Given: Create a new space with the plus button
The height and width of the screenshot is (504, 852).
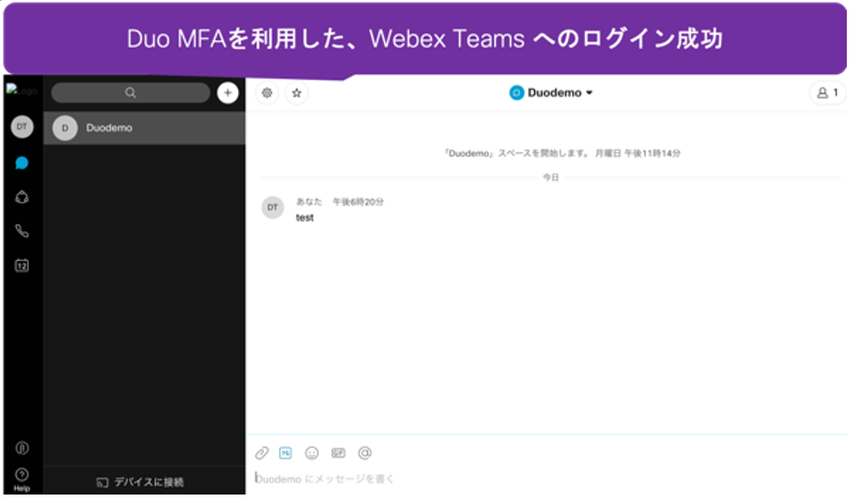Looking at the screenshot, I should tap(226, 91).
